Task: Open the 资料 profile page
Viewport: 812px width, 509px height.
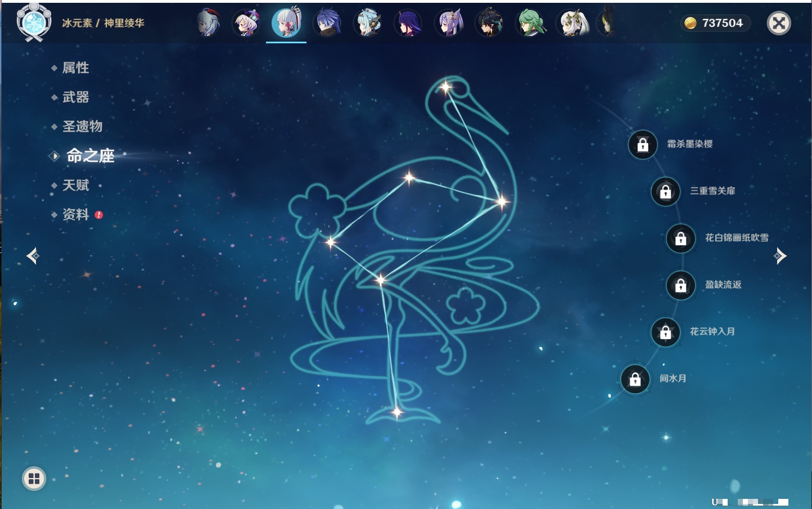Action: 75,214
